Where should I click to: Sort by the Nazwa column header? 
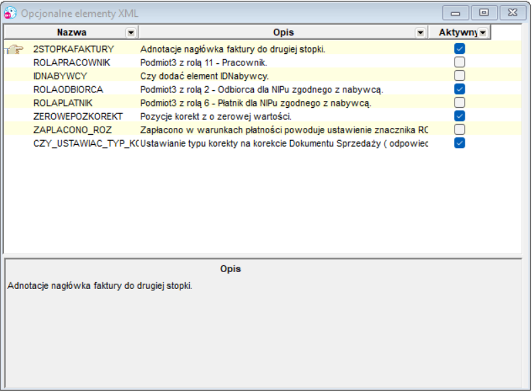pos(71,32)
